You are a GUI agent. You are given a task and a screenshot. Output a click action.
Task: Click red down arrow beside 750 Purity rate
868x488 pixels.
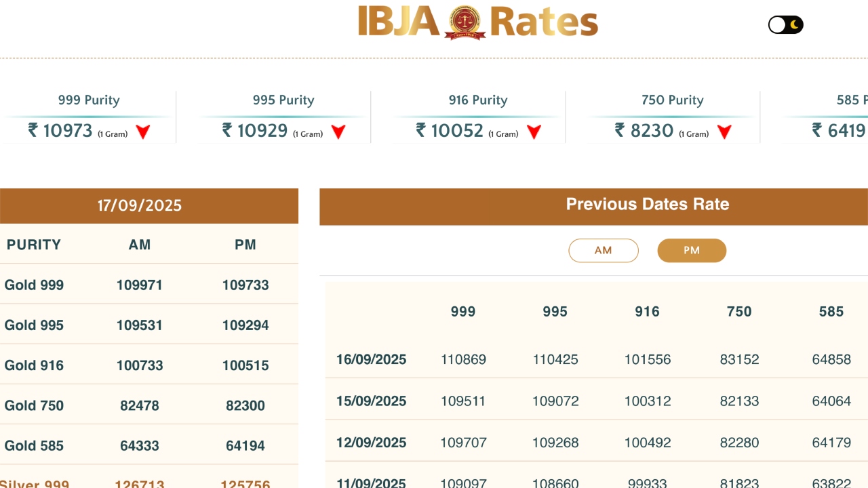click(x=724, y=132)
